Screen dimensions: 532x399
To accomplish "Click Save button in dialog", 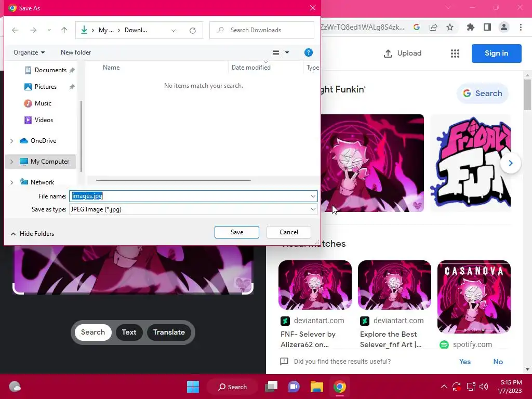I will 237,232.
